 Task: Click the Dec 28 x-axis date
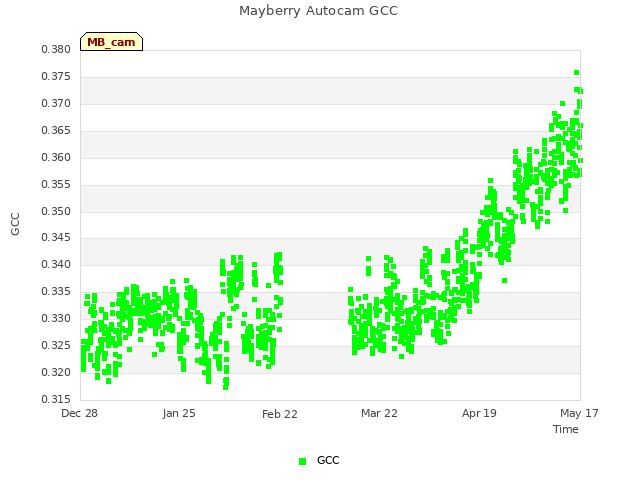coord(80,413)
